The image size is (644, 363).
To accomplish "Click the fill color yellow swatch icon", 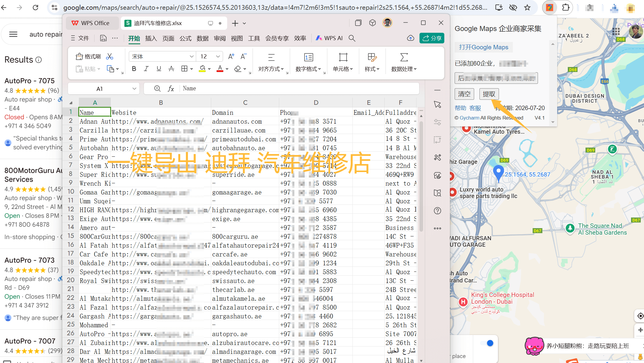I will (202, 69).
